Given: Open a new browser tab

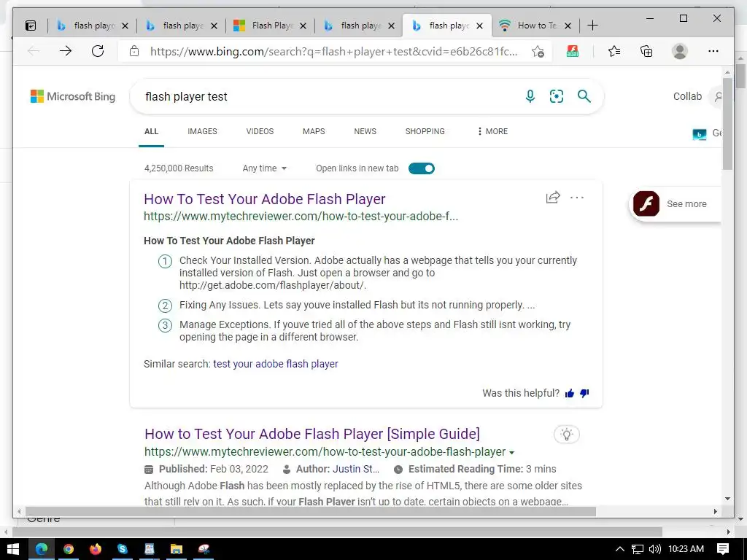Looking at the screenshot, I should point(592,26).
